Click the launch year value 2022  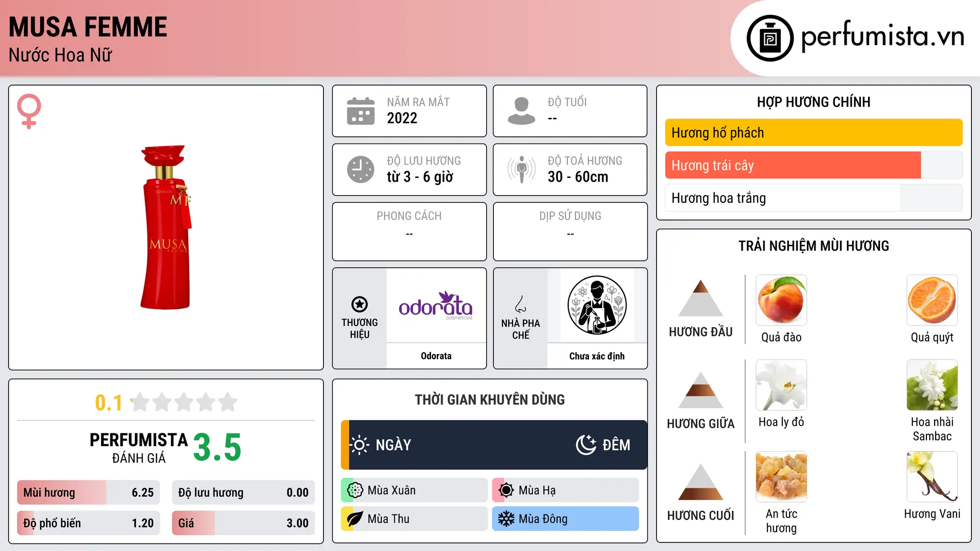(x=402, y=118)
